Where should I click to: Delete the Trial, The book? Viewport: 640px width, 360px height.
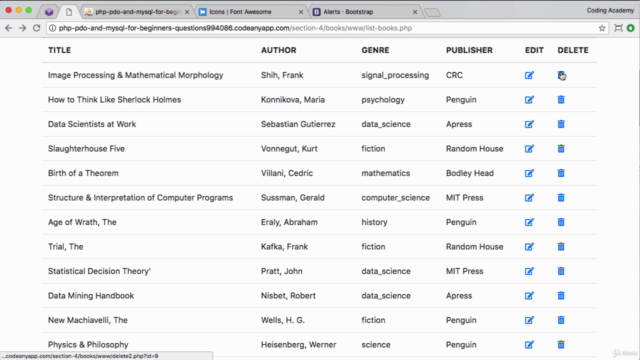(561, 247)
